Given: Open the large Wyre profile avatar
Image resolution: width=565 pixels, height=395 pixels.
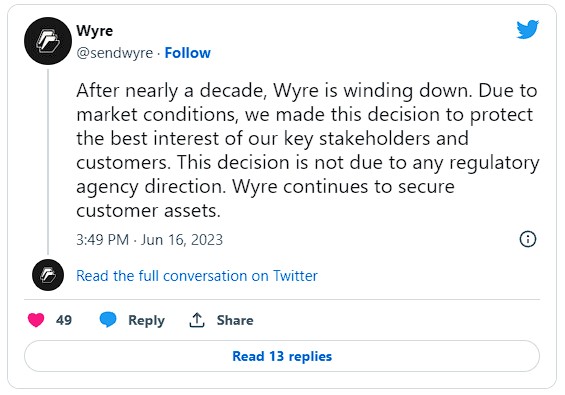Looking at the screenshot, I should tap(48, 41).
